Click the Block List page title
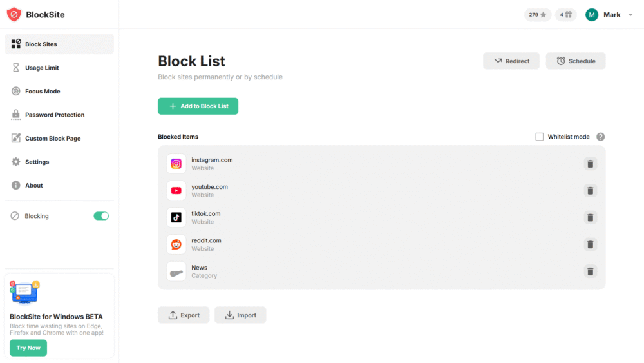This screenshot has height=363, width=644. [191, 61]
